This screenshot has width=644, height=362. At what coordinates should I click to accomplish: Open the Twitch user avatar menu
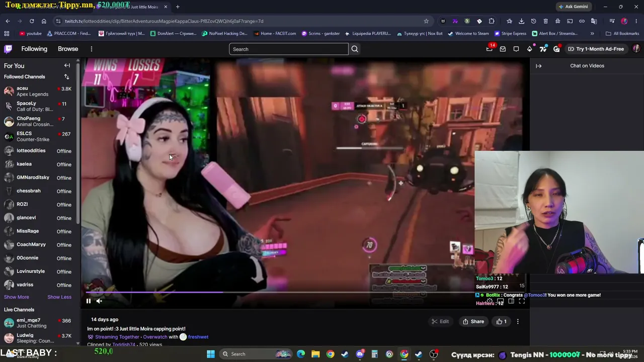[636, 49]
